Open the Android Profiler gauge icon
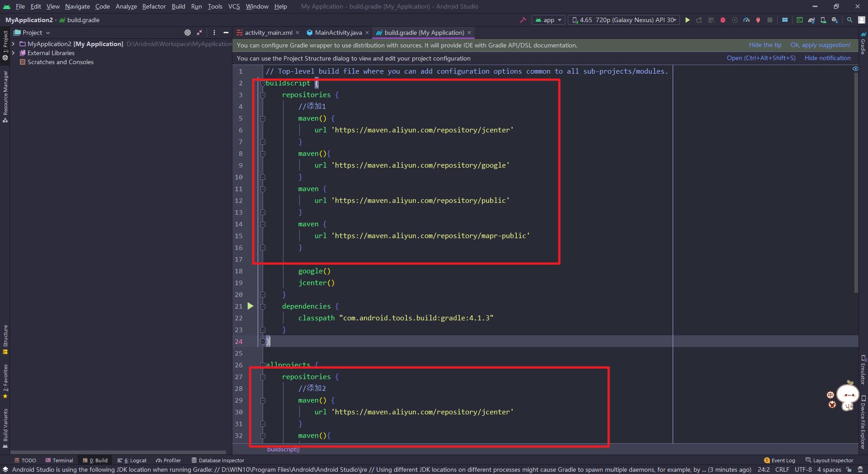The height and width of the screenshot is (474, 868). click(x=746, y=20)
